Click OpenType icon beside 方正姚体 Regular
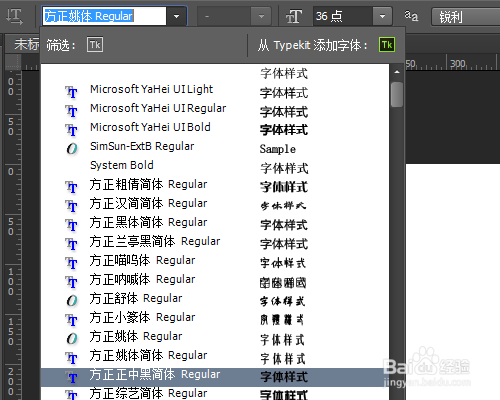The width and height of the screenshot is (500, 400). [72, 338]
